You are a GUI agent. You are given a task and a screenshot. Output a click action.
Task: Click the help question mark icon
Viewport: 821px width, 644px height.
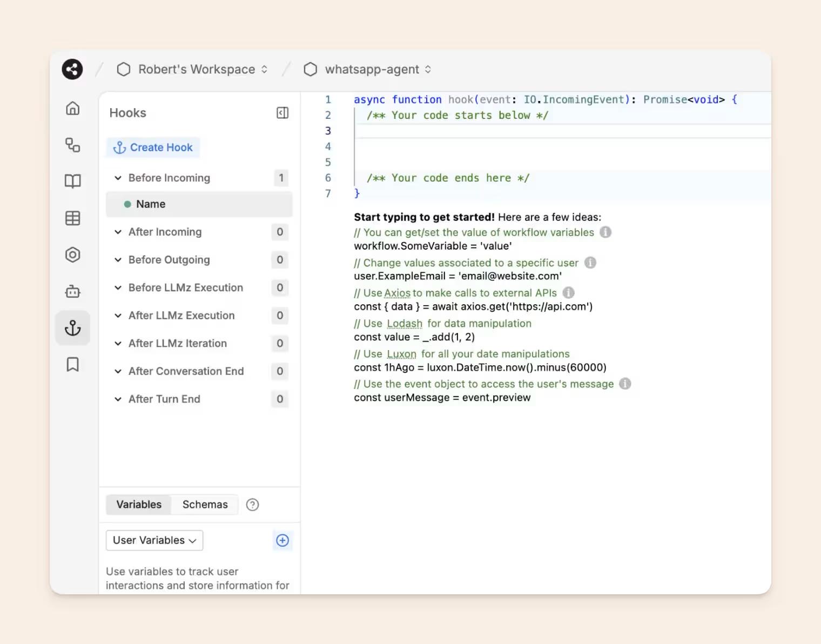[x=252, y=505]
